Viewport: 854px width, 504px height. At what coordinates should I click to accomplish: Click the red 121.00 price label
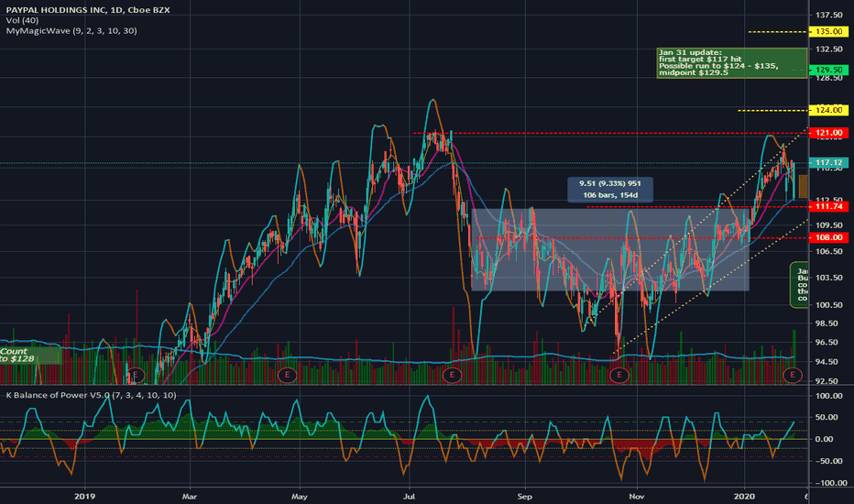point(828,133)
